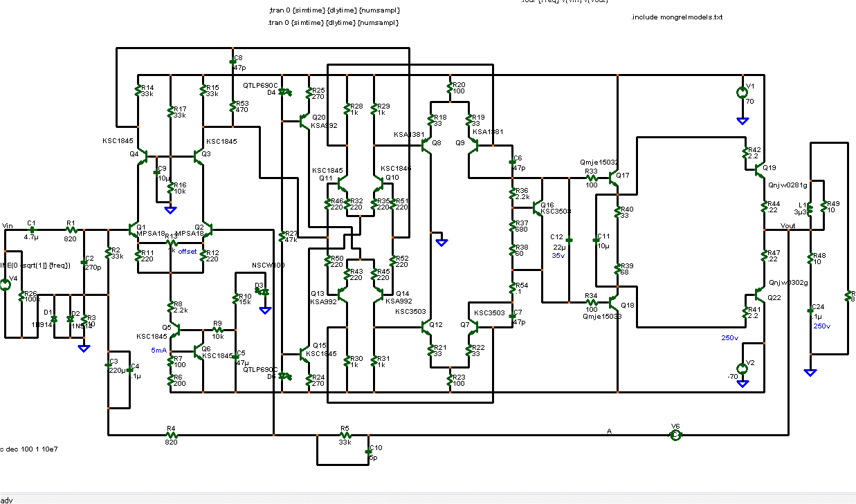Select the V6 source on the feedback line
Image resolution: width=856 pixels, height=504 pixels.
click(675, 435)
